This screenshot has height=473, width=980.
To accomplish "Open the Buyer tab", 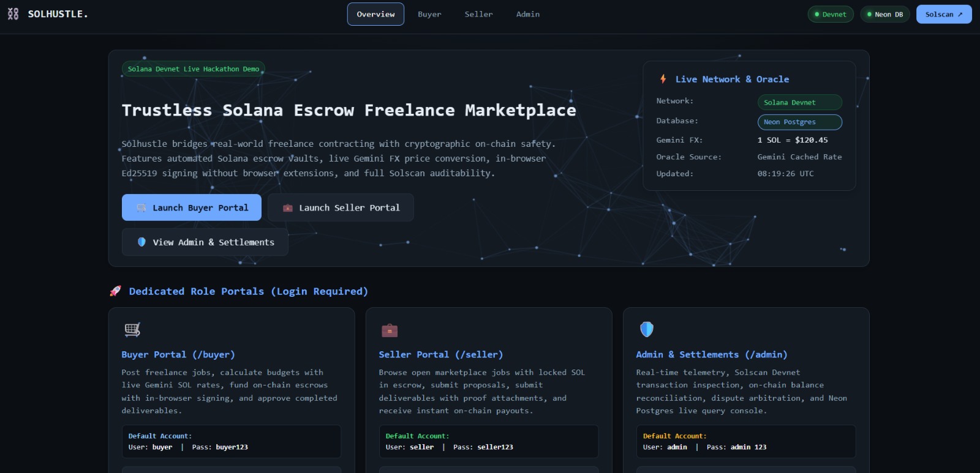I will click(429, 14).
